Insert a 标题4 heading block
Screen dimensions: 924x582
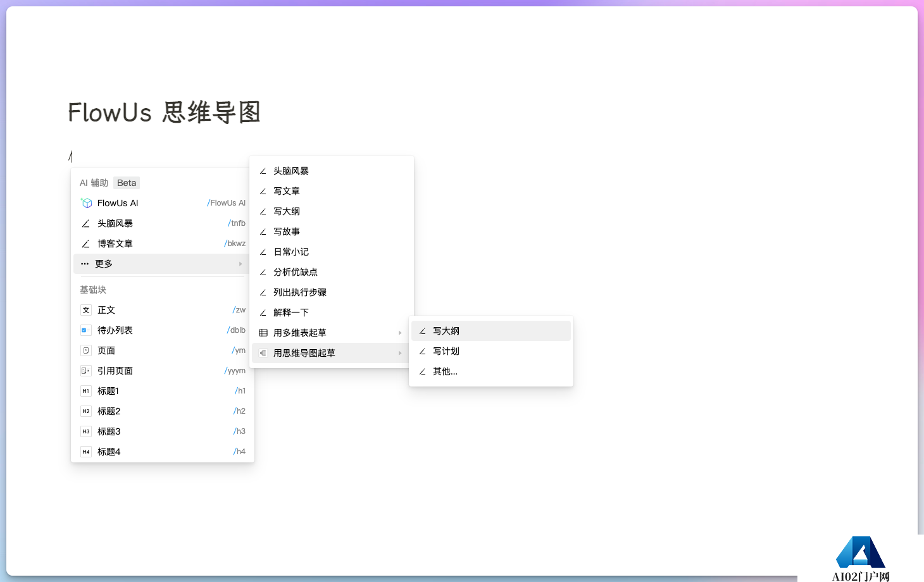[162, 452]
